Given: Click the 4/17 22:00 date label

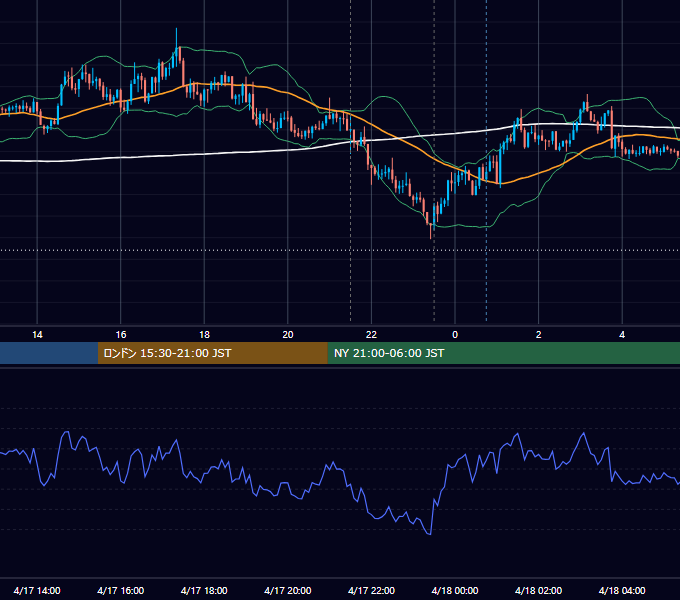Looking at the screenshot, I should (371, 590).
